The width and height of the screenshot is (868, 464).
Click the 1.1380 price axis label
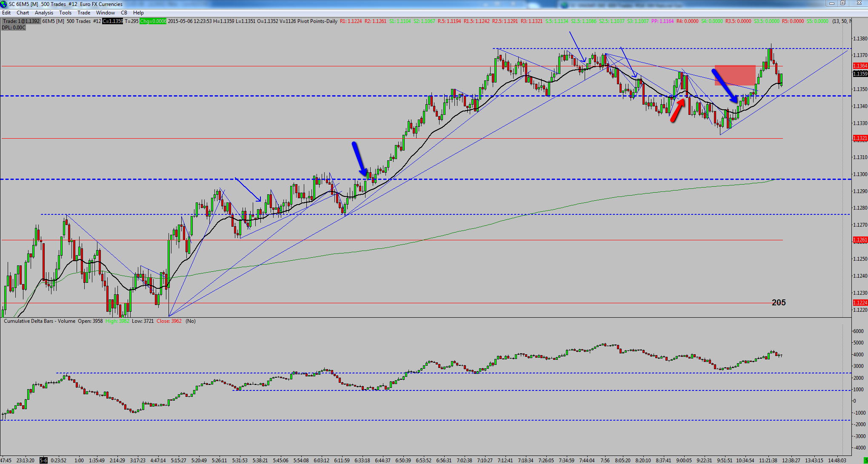860,38
